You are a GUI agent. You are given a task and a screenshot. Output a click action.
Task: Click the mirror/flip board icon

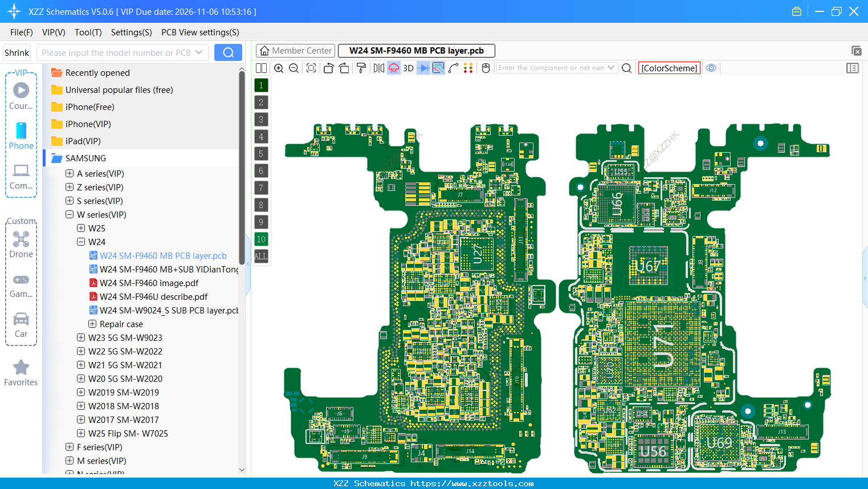pyautogui.click(x=380, y=68)
